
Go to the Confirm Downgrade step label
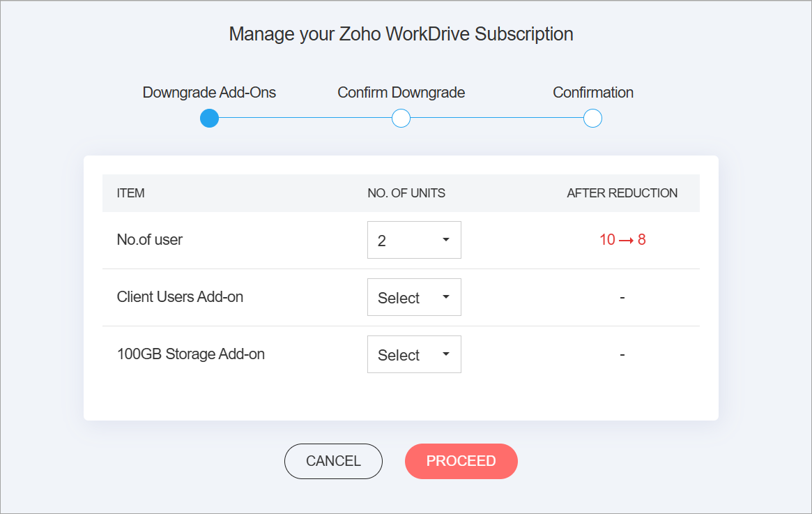pos(401,93)
